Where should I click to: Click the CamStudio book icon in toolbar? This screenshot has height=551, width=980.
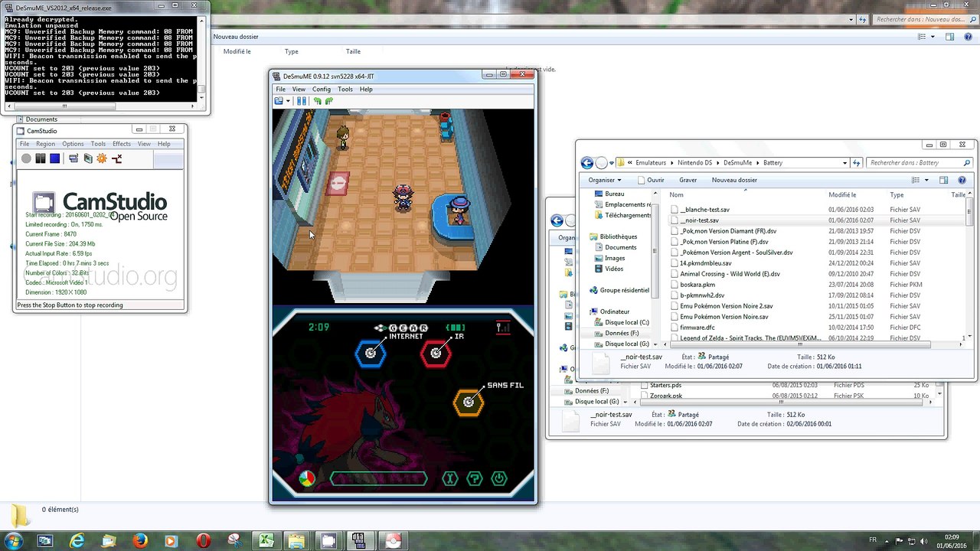coord(88,158)
